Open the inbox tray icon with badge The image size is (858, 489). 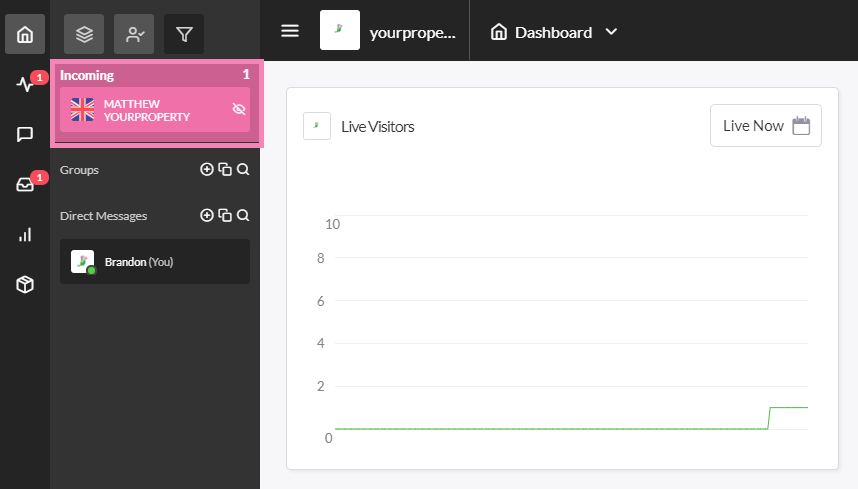click(25, 184)
